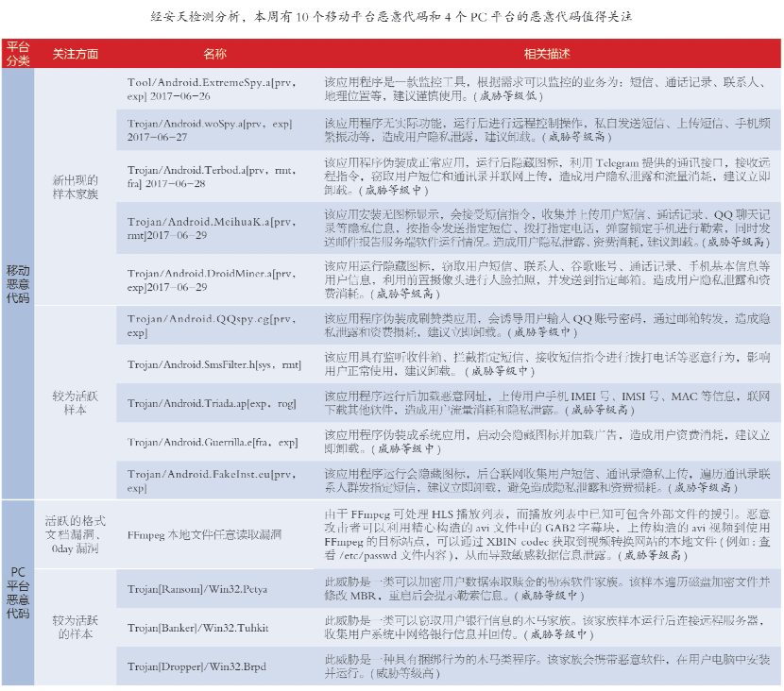Click the DroidMiner description about 人脸拍照

pyautogui.click(x=547, y=279)
